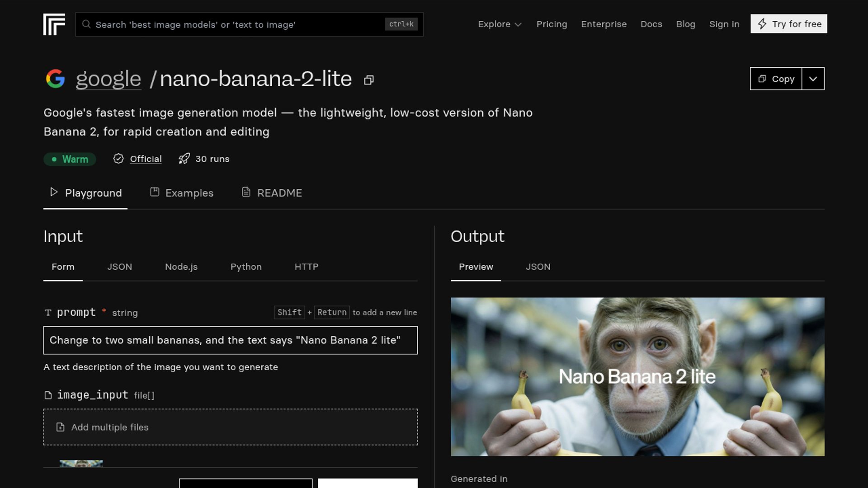Image resolution: width=868 pixels, height=488 pixels.
Task: Click the Official verified badge icon
Action: [118, 159]
